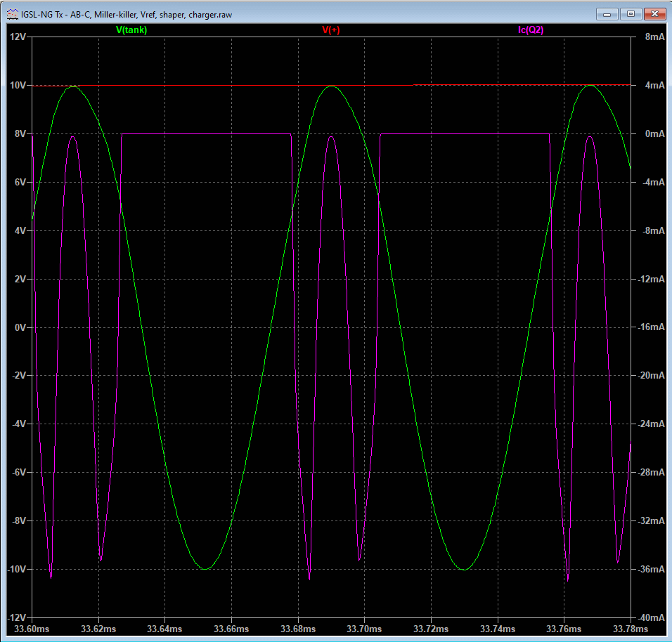Click the 0V tick on voltage axis
The height and width of the screenshot is (642, 672).
coord(20,327)
